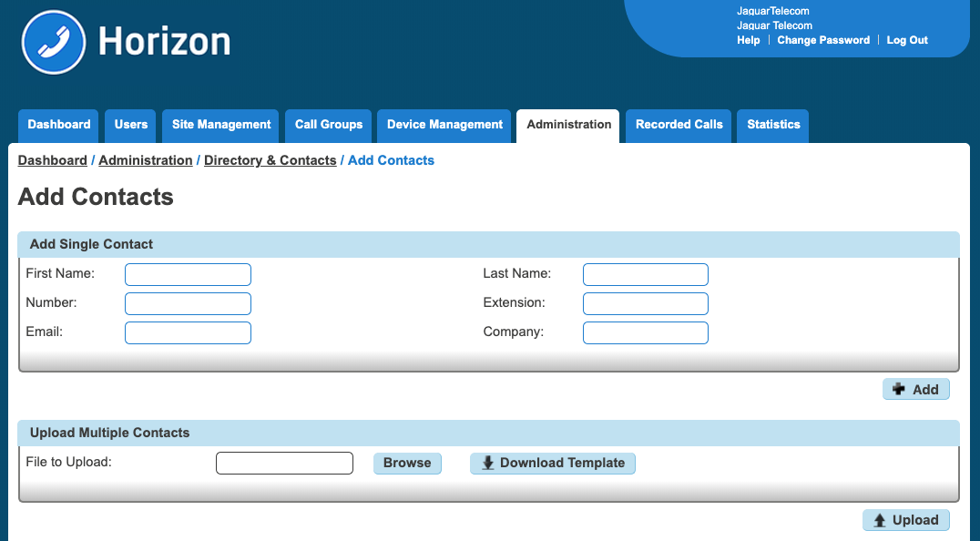The image size is (980, 541).
Task: Log Out of the account
Action: click(x=907, y=40)
